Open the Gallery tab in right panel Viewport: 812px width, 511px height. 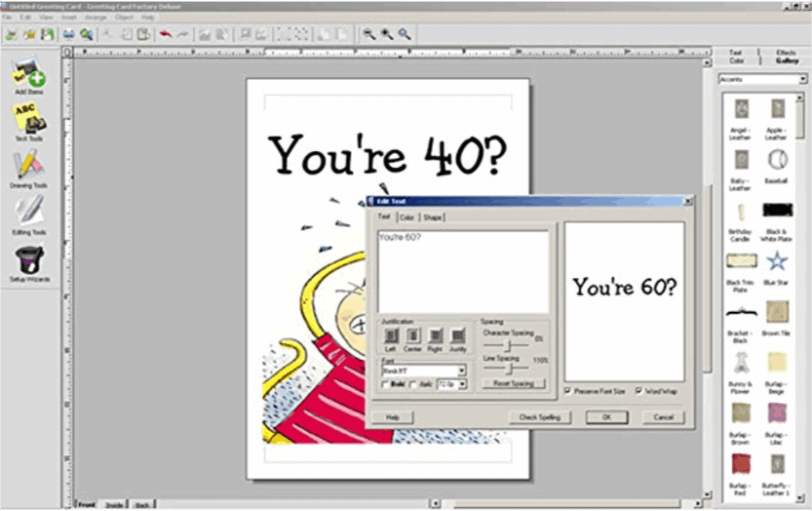pyautogui.click(x=787, y=61)
